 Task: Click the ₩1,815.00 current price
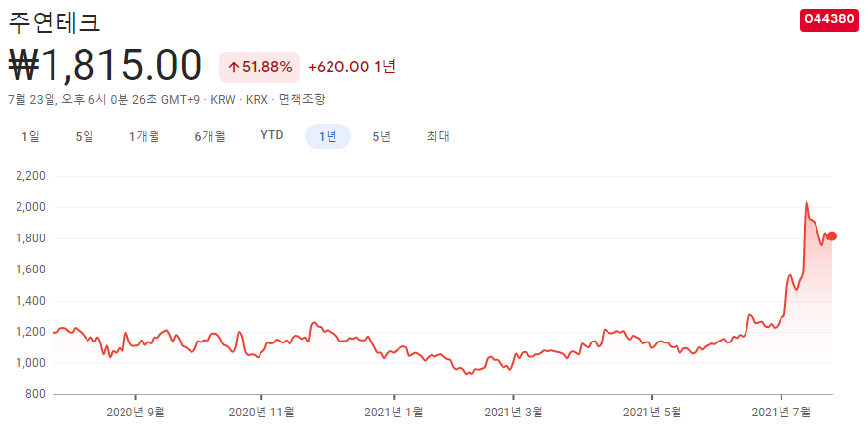(x=105, y=65)
